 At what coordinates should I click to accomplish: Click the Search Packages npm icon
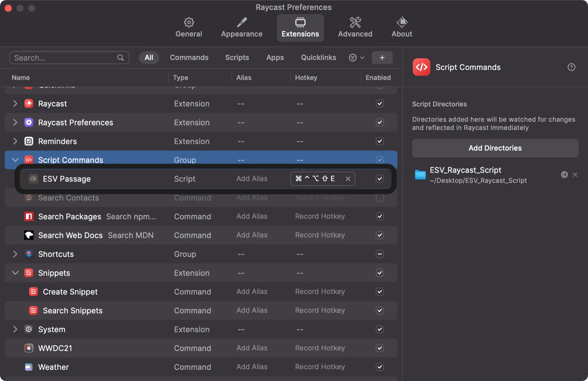point(29,216)
